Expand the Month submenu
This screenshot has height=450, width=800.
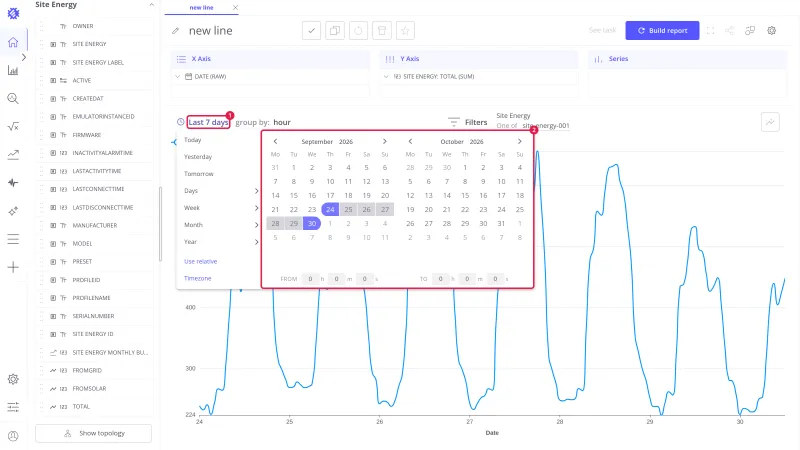221,225
